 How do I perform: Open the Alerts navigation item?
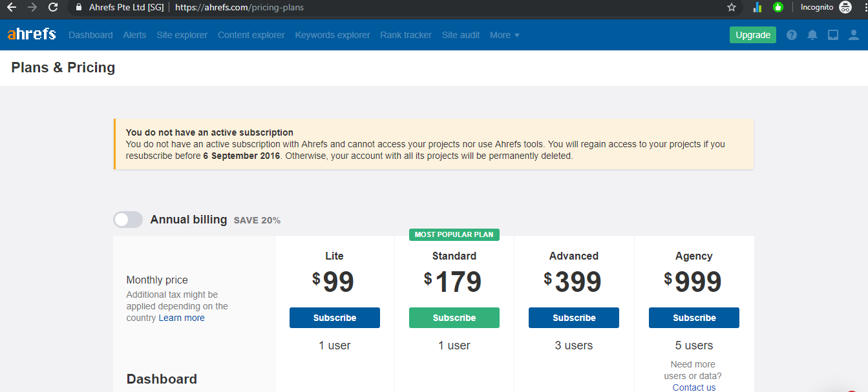pyautogui.click(x=134, y=35)
